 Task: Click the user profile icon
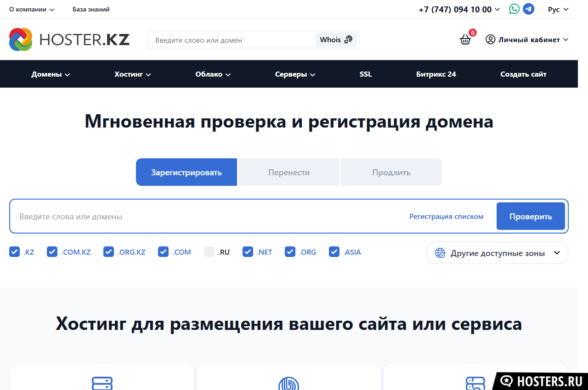click(x=491, y=39)
